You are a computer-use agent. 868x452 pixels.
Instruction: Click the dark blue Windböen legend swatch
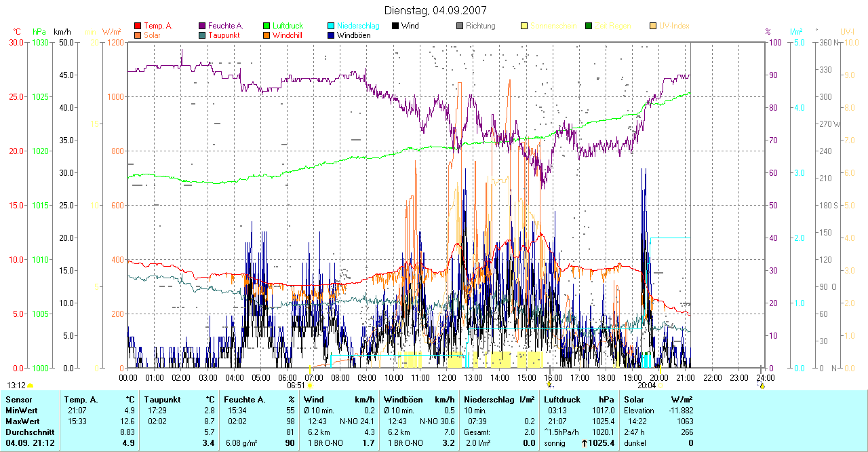(x=332, y=35)
